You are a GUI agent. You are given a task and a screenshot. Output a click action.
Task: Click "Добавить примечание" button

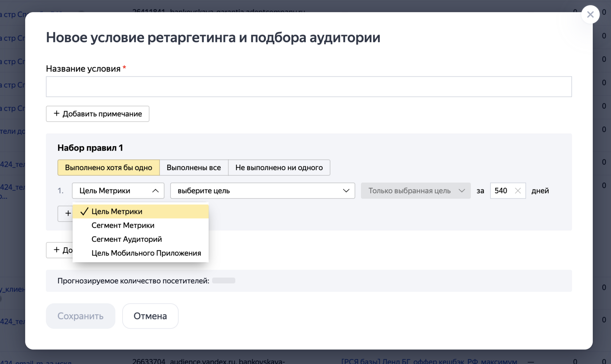97,114
